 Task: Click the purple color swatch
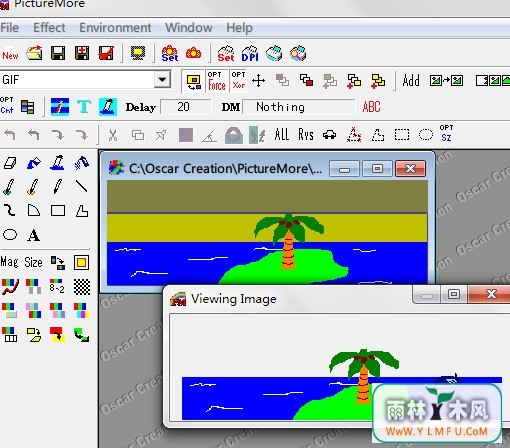[x=186, y=135]
